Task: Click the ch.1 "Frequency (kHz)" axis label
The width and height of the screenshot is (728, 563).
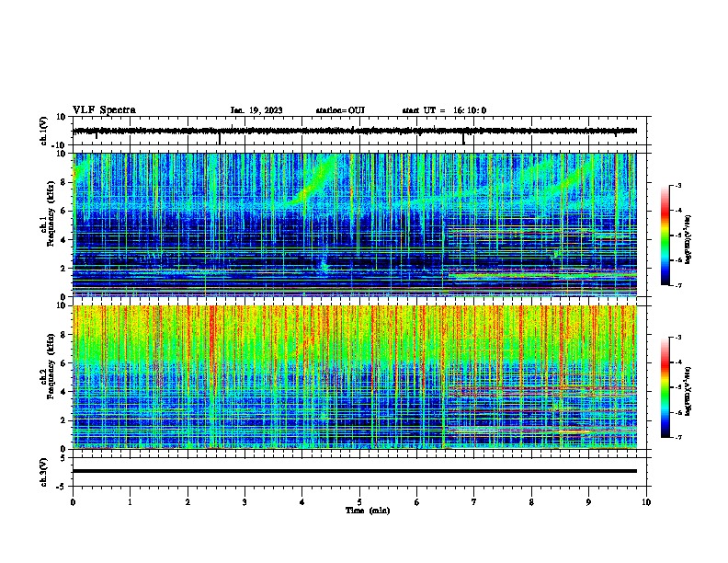Action: click(51, 213)
